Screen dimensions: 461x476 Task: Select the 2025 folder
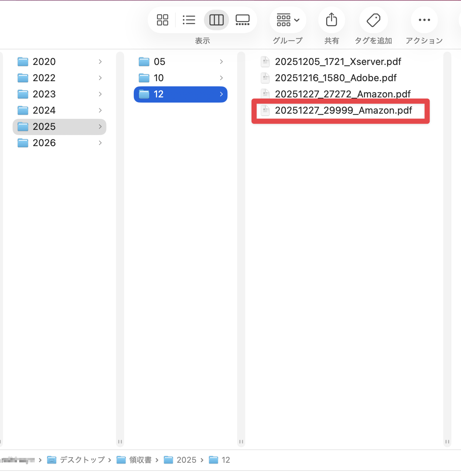[x=59, y=127]
